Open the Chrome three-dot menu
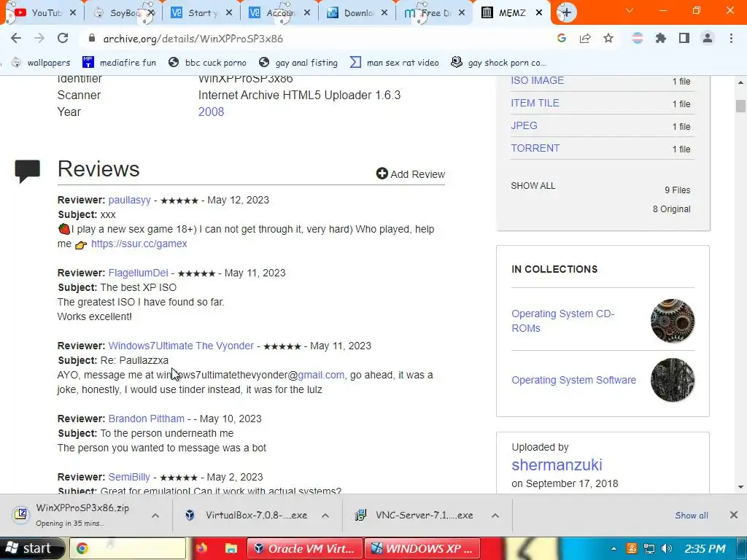Screen dimensions: 747x560 (x=731, y=38)
